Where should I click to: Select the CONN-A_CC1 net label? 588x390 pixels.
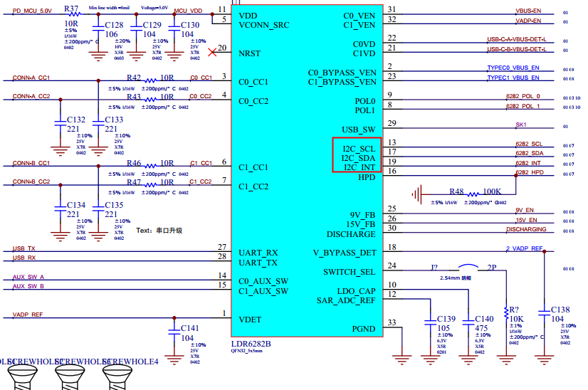point(31,77)
